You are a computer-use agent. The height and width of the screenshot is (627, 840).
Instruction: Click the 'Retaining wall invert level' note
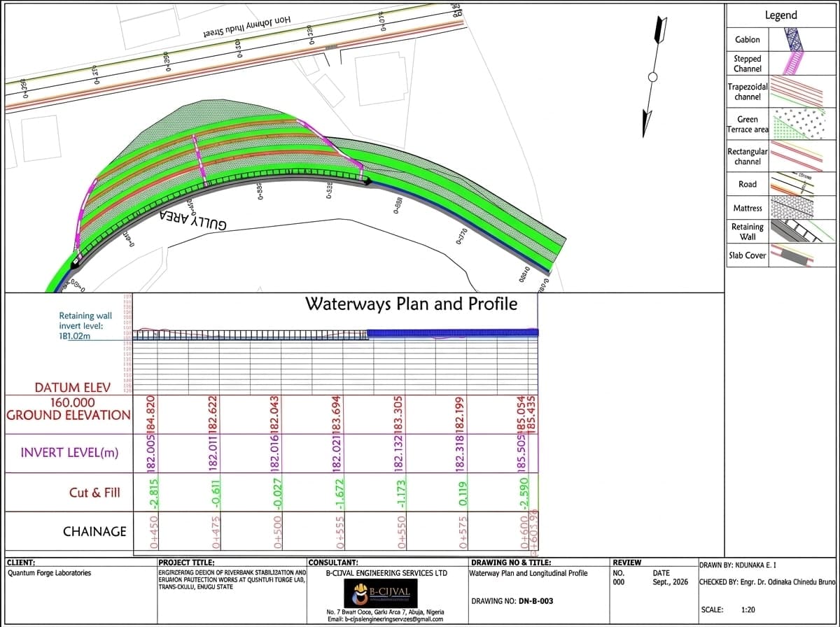click(86, 325)
